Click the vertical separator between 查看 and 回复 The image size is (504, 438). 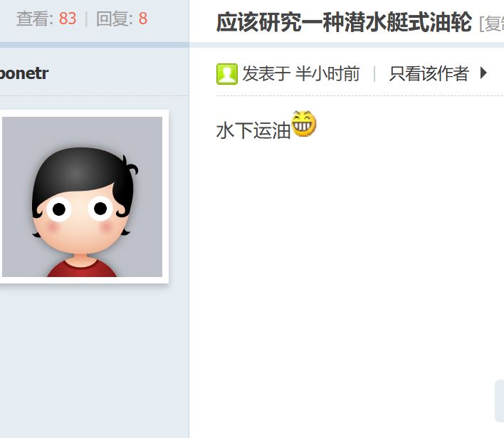coord(86,19)
